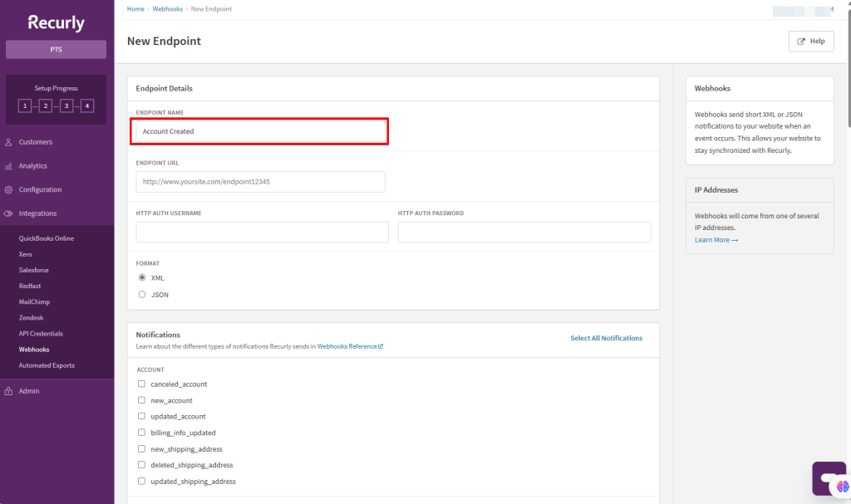
Task: Click Select All Notifications link
Action: tap(606, 338)
